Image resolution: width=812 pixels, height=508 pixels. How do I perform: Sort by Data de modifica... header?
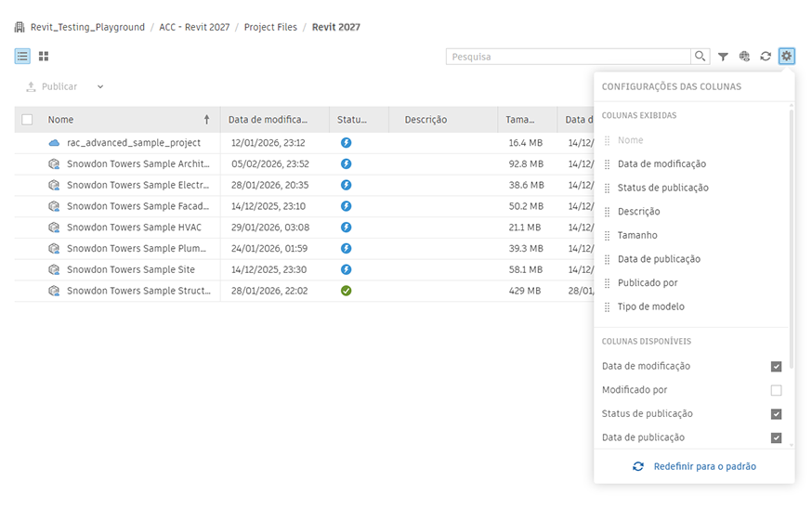point(268,120)
